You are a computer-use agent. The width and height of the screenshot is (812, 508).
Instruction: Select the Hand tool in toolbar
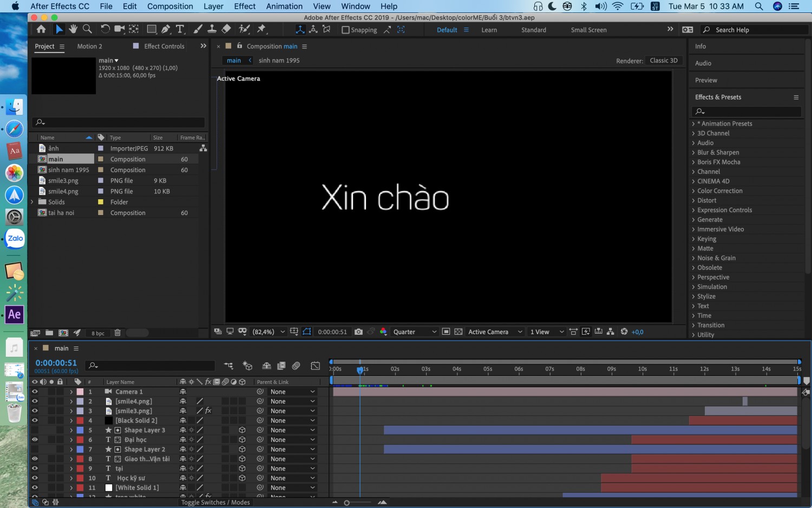click(x=73, y=29)
